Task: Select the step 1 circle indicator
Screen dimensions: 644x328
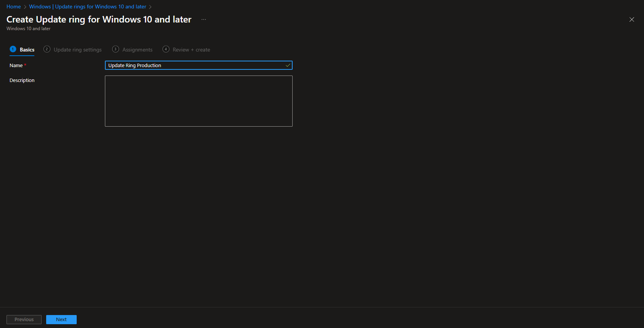Action: [x=13, y=49]
